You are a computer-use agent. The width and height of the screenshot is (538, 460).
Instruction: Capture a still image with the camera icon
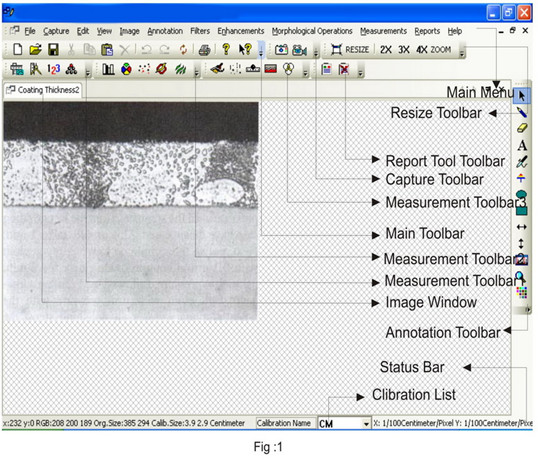point(281,50)
